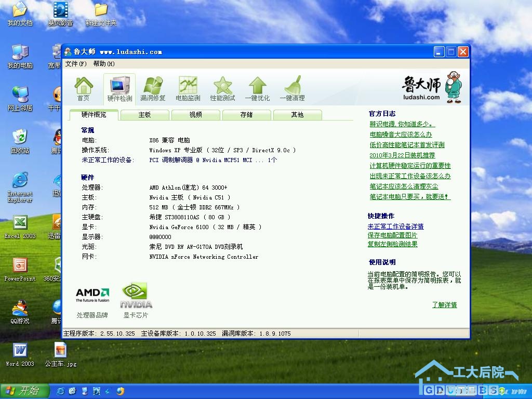Open the 存储 storage tab
This screenshot has width=532, height=399.
246,115
